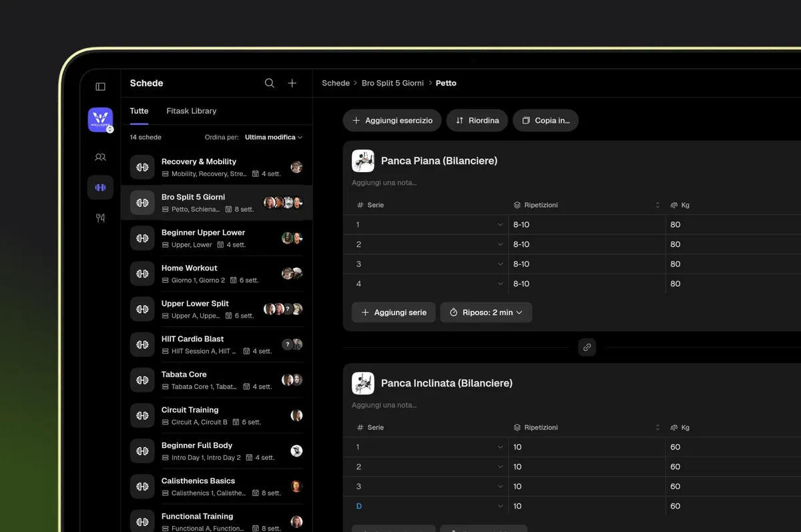This screenshot has width=801, height=532.
Task: Click Aggiungi serie under Panca Piana
Action: point(394,312)
